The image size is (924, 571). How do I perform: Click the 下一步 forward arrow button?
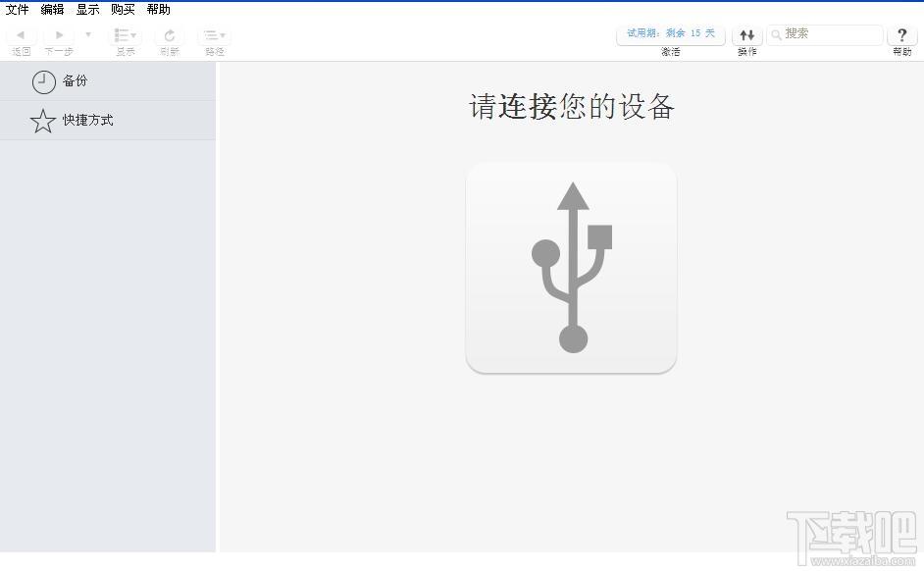point(59,35)
